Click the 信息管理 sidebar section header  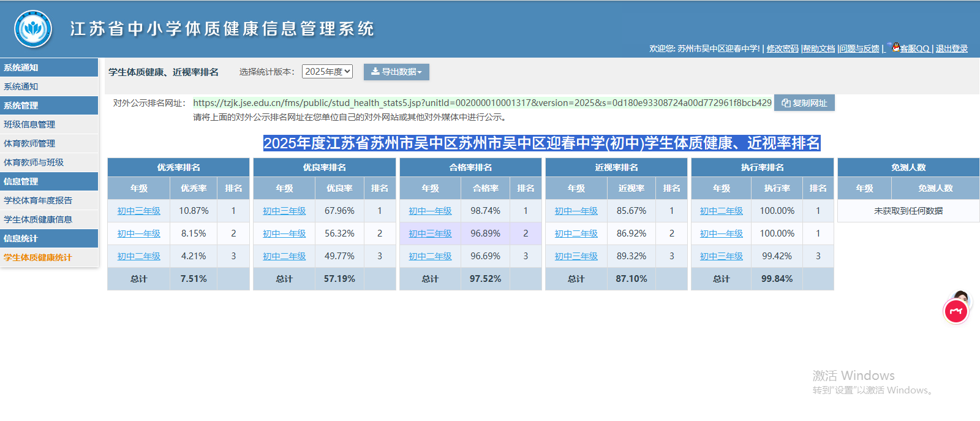49,181
